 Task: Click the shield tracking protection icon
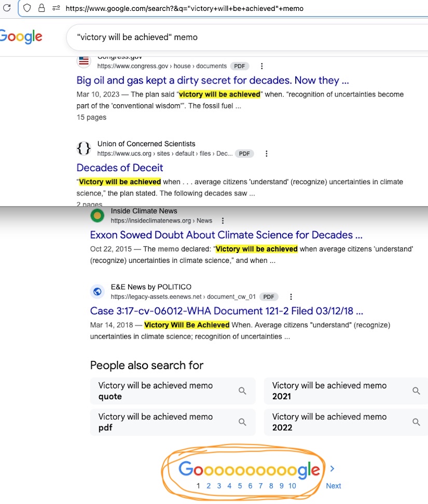coord(27,8)
